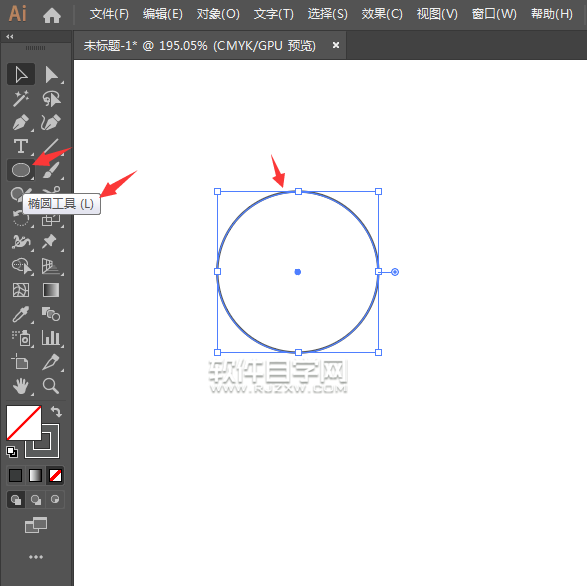Image resolution: width=587 pixels, height=586 pixels.
Task: Swap fill and stroke arrows
Action: click(x=56, y=412)
